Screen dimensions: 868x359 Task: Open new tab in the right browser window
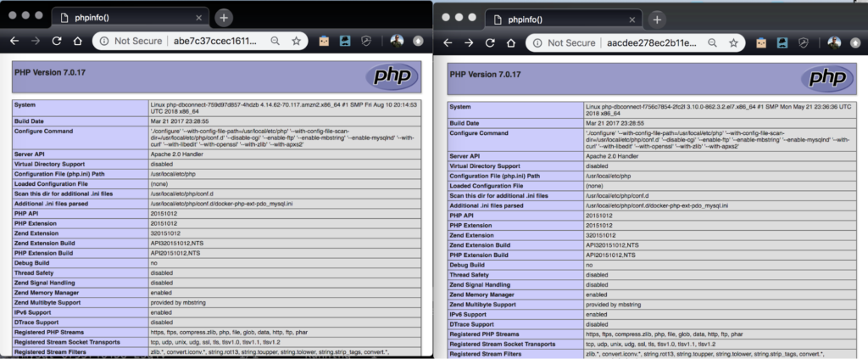[x=657, y=18]
